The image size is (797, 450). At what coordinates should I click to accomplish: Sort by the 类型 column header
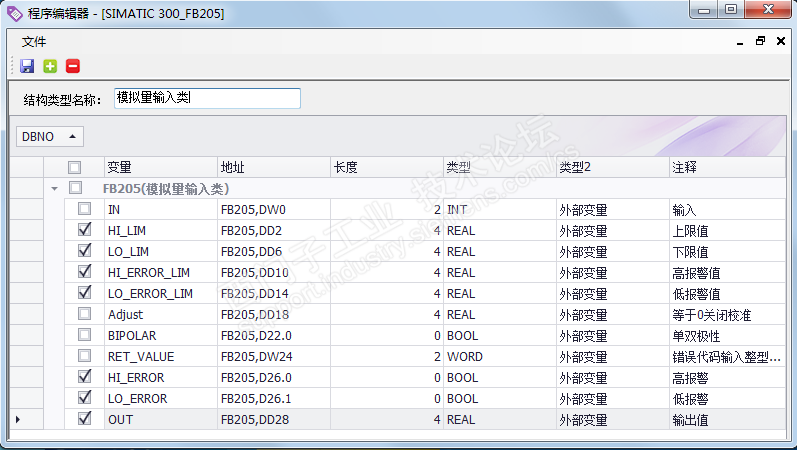click(x=500, y=167)
